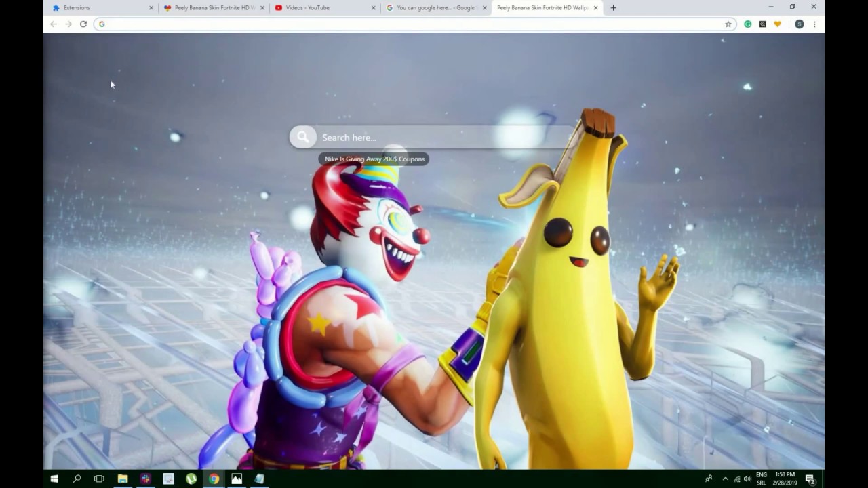Screen dimensions: 868x488
Task: Open the People icon in system tray
Action: pyautogui.click(x=709, y=479)
